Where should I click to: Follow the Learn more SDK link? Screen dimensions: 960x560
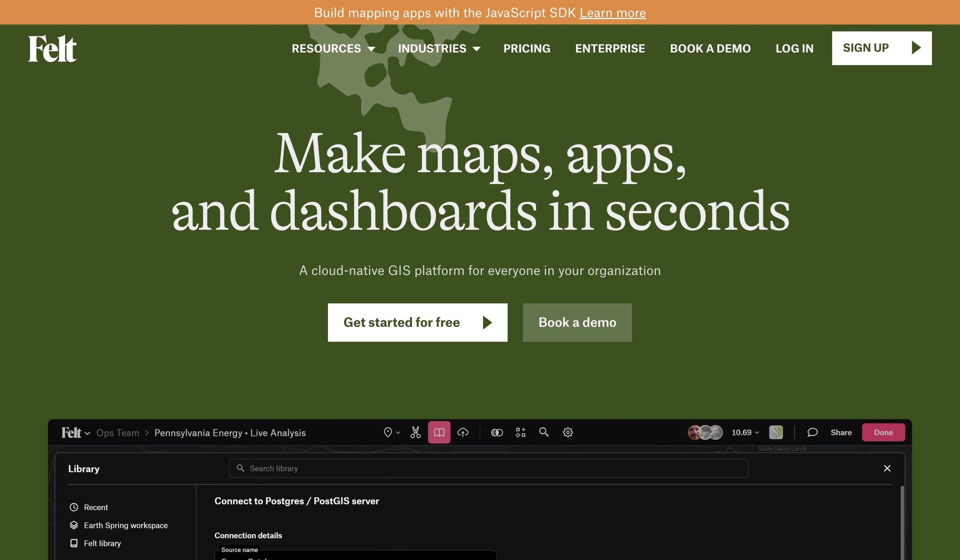(612, 12)
